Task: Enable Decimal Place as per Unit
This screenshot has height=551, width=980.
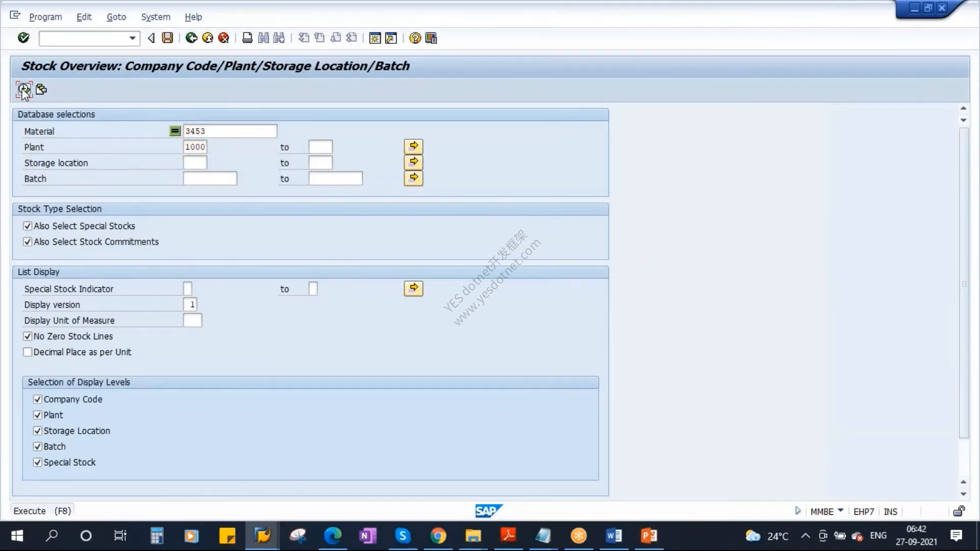Action: tap(28, 352)
